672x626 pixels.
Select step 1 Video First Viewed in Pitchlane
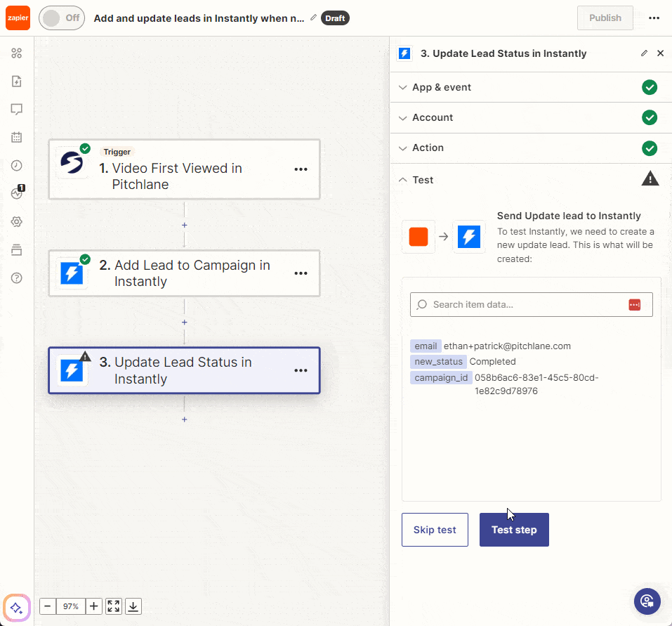(184, 169)
